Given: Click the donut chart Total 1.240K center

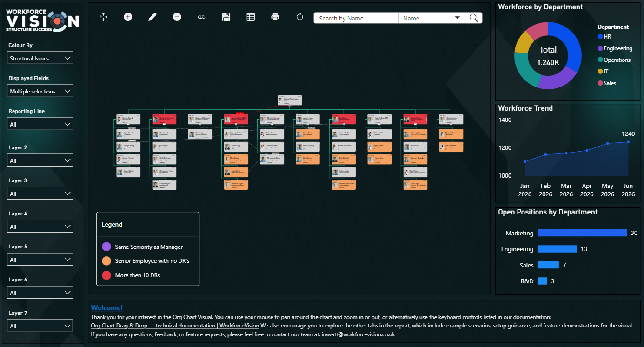Looking at the screenshot, I should tap(548, 55).
